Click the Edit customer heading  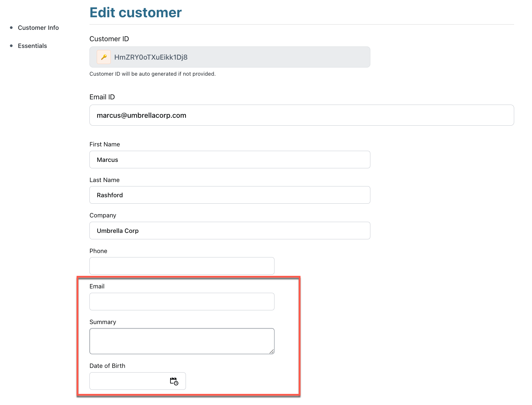click(136, 13)
